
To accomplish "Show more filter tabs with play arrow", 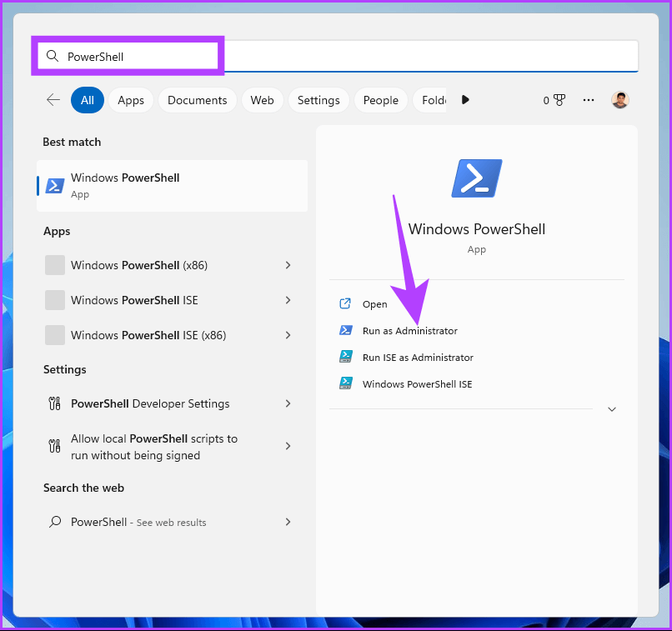I will pyautogui.click(x=465, y=100).
